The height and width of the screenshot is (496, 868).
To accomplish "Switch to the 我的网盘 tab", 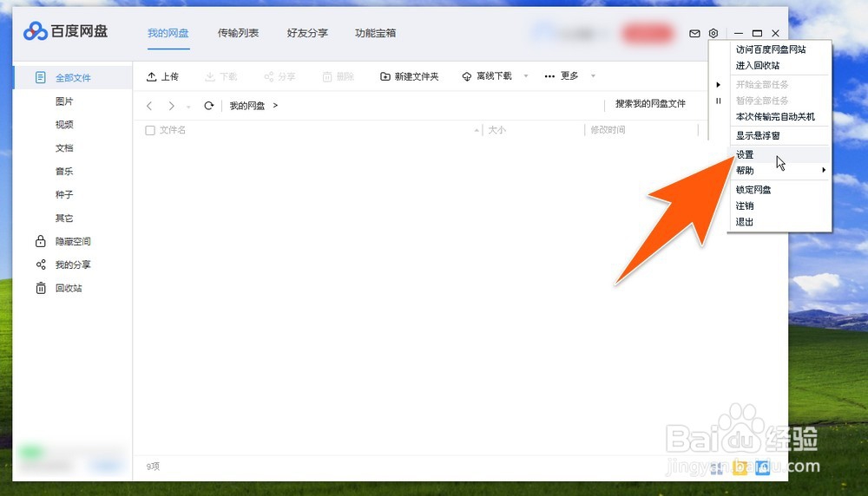I will click(168, 33).
